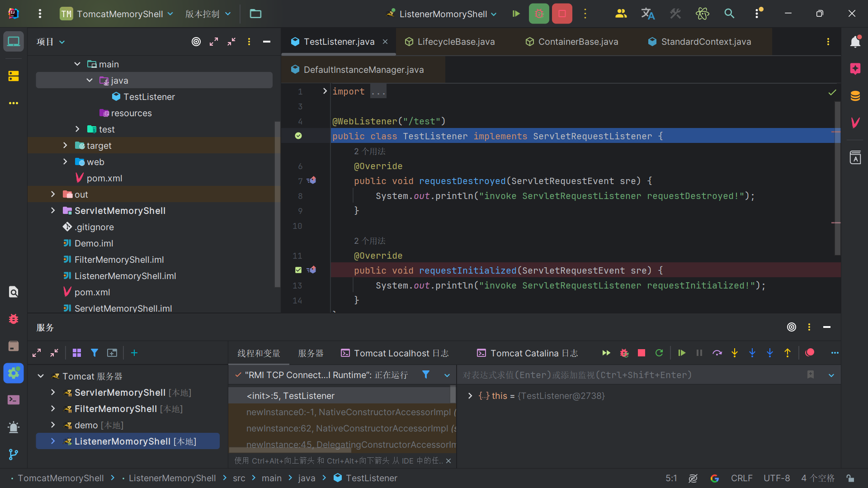Dismiss the Ctrl+Alt arrow hint bar
The image size is (868, 488).
click(448, 461)
